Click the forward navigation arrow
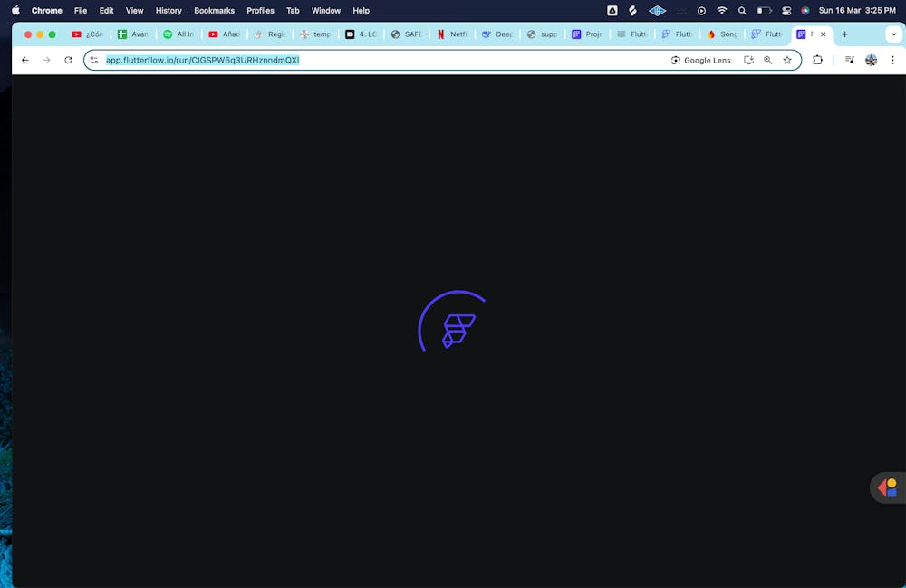906x588 pixels. pos(47,60)
